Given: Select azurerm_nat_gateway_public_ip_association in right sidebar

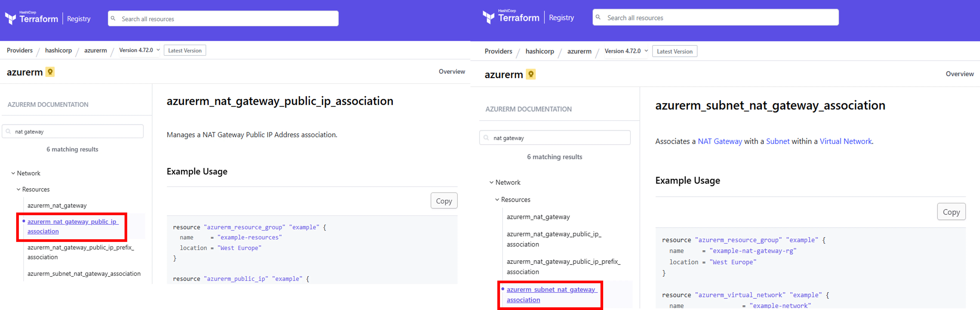Looking at the screenshot, I should tap(554, 239).
